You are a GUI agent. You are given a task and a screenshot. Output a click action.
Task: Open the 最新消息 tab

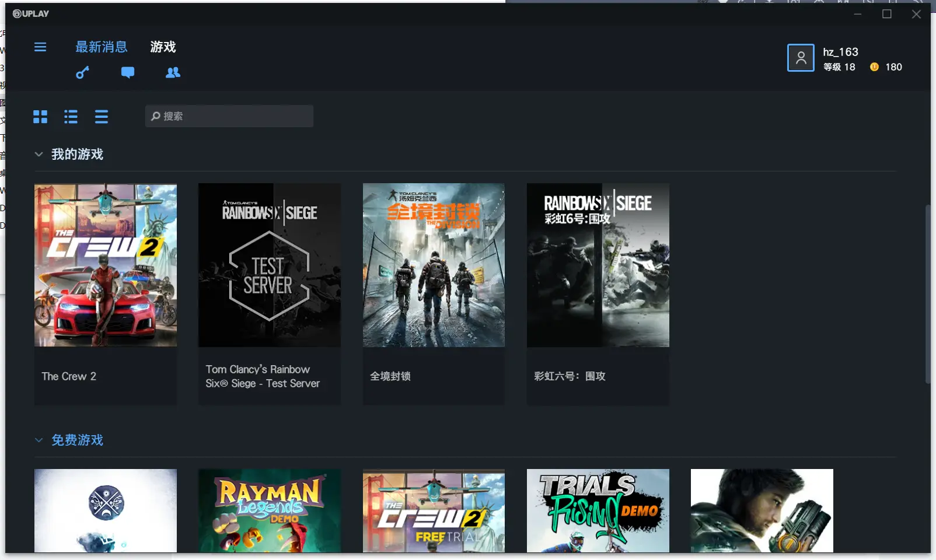[x=102, y=47]
